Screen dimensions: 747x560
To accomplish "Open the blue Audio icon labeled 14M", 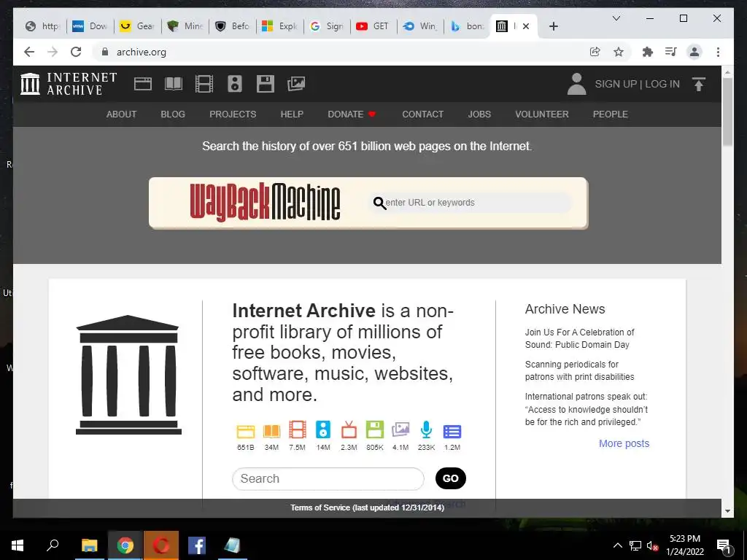I will tap(323, 429).
